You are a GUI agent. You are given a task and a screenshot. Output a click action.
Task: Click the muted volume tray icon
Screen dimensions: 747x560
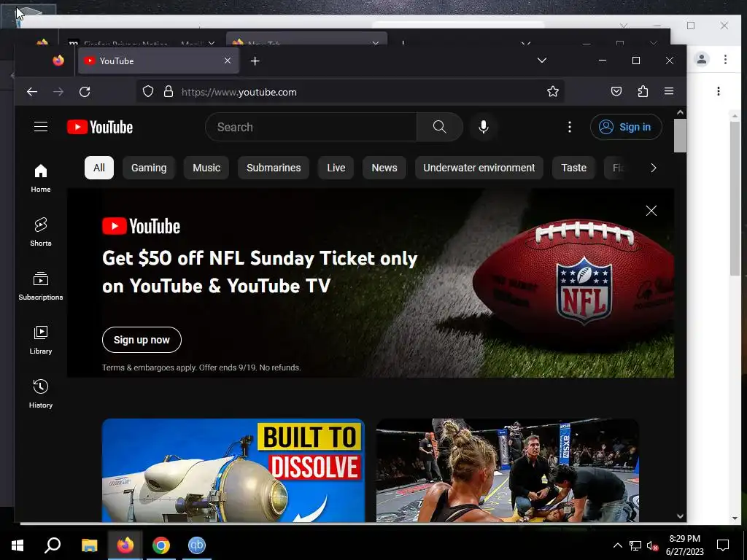click(x=652, y=545)
